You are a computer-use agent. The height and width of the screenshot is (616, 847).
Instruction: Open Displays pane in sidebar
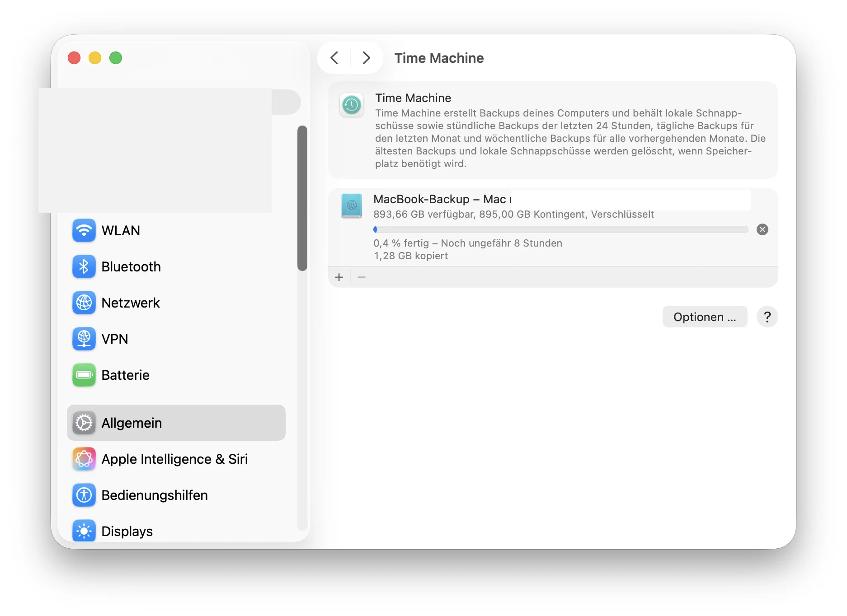point(176,531)
